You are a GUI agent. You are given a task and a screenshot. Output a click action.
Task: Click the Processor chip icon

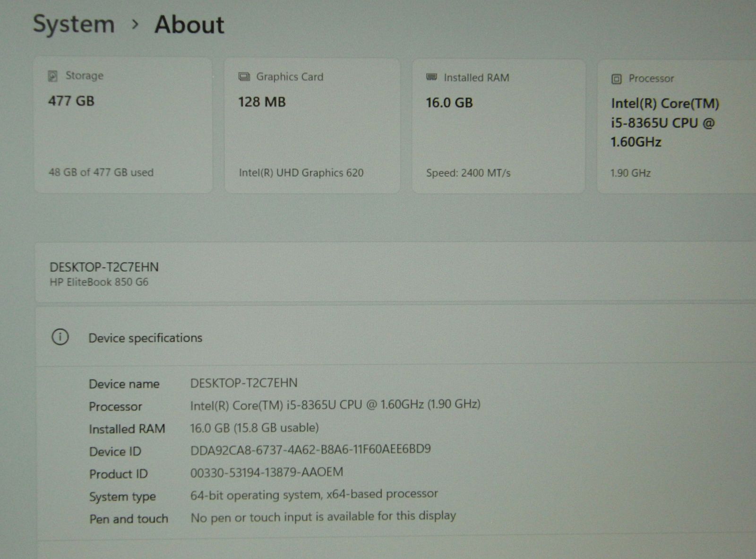pos(617,79)
